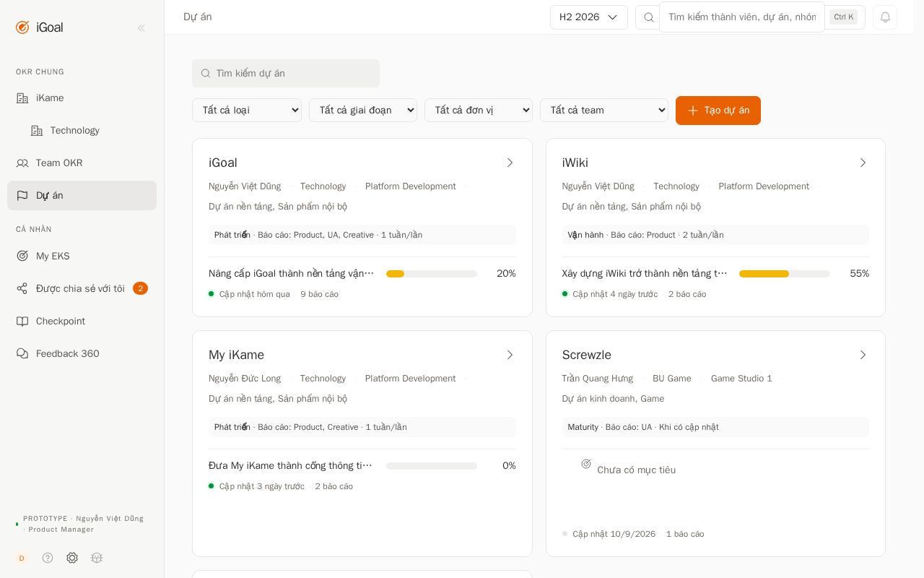Focus the top Tìm kiếm thành viên search box
This screenshot has width=924, height=578.
[742, 17]
